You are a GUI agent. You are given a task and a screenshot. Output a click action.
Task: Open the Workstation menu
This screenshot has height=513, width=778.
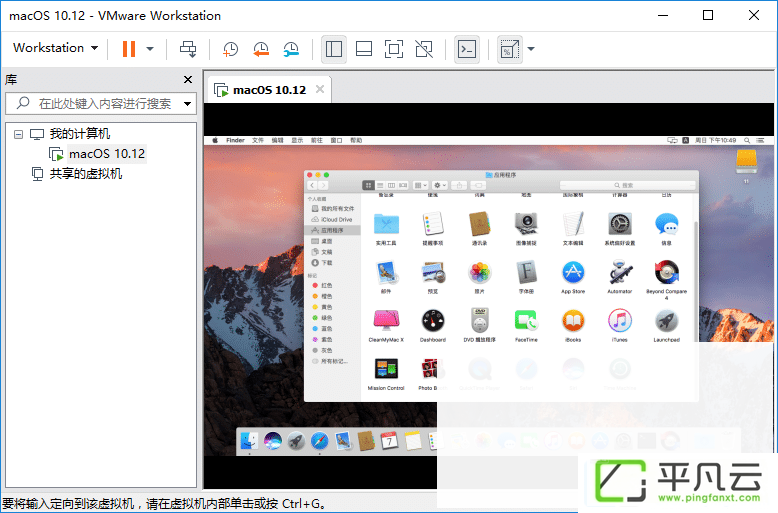[x=55, y=48]
